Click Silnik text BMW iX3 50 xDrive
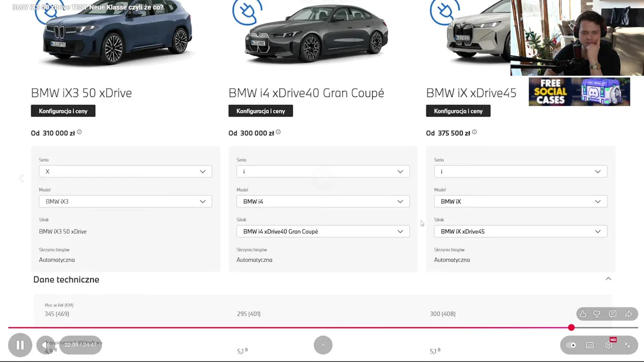This screenshot has width=644, height=362. coord(63,231)
